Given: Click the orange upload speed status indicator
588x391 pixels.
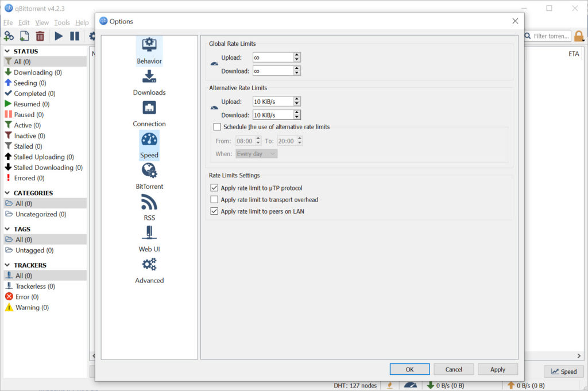Looking at the screenshot, I should (526, 385).
